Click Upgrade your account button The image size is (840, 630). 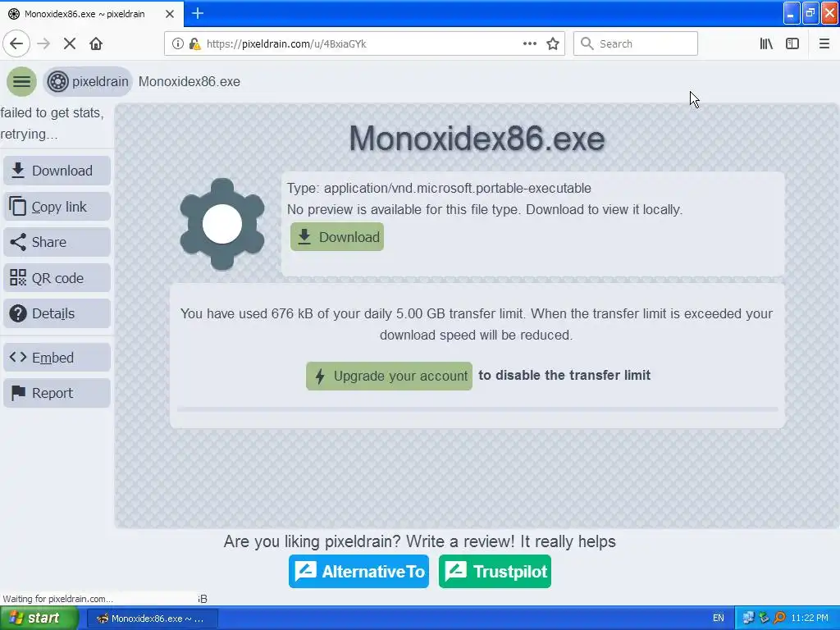389,376
